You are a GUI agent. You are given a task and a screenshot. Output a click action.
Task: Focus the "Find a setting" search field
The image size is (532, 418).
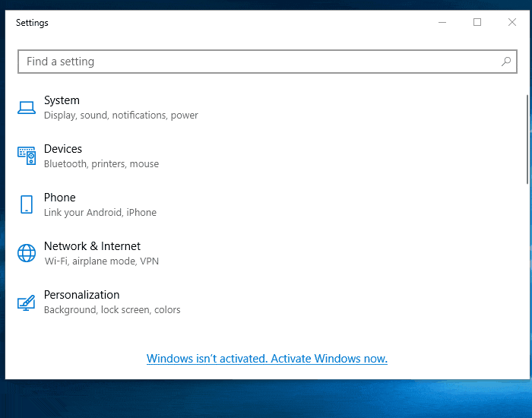tap(258, 62)
